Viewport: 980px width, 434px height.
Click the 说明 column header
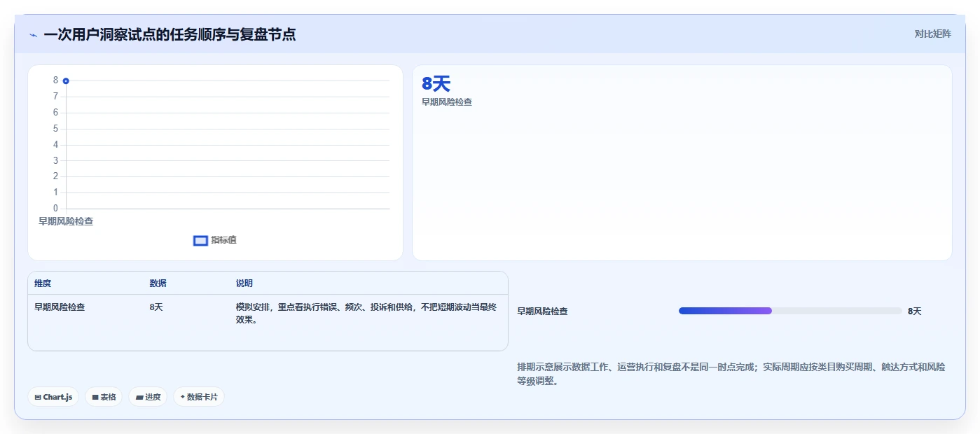pyautogui.click(x=244, y=283)
